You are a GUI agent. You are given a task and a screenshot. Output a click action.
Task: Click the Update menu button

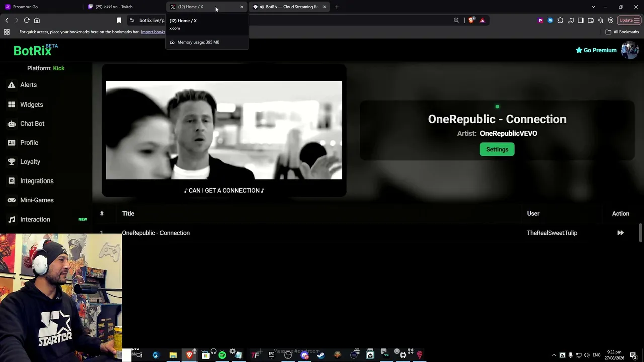[629, 20]
